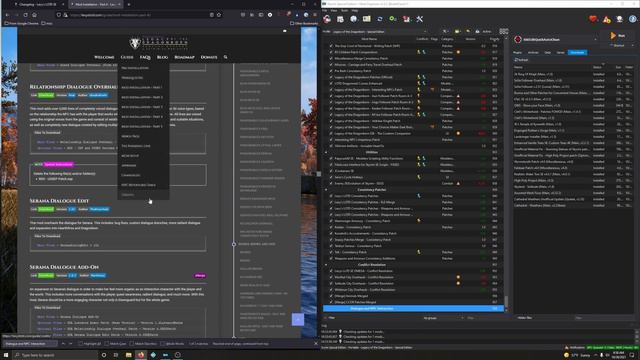Open the Profile dropdown in Mod Organizer

pos(380,31)
